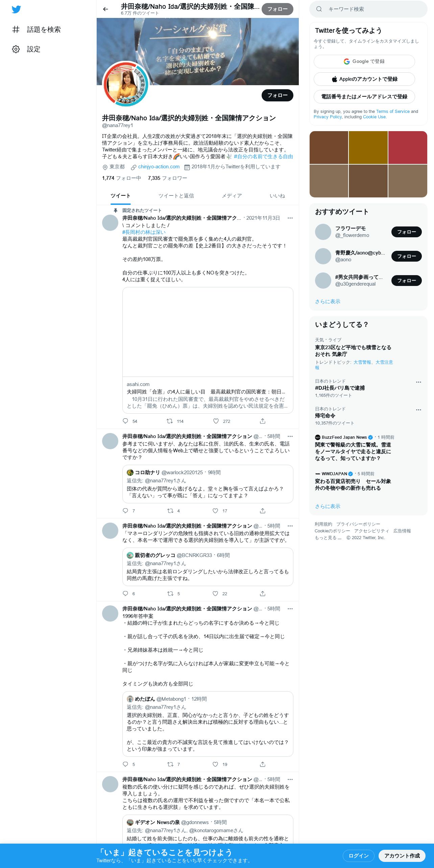The width and height of the screenshot is (434, 868).
Task: Sign up with Google で登録
Action: (364, 62)
